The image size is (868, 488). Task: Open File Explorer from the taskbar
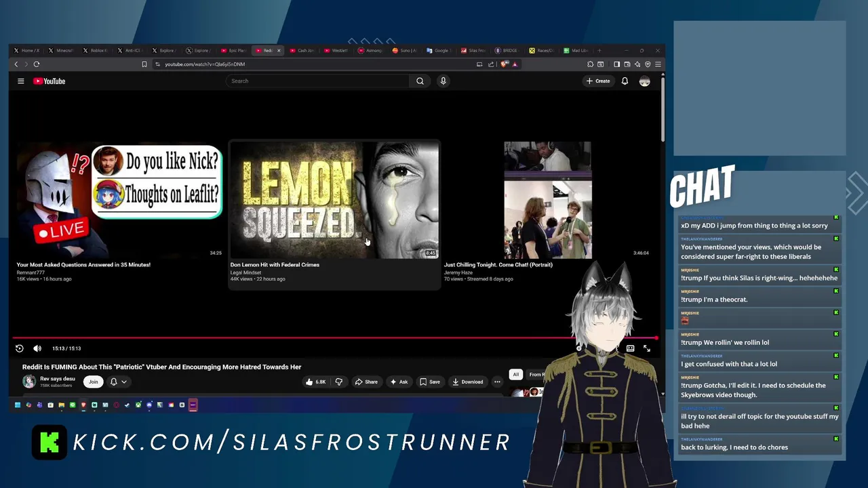click(62, 405)
